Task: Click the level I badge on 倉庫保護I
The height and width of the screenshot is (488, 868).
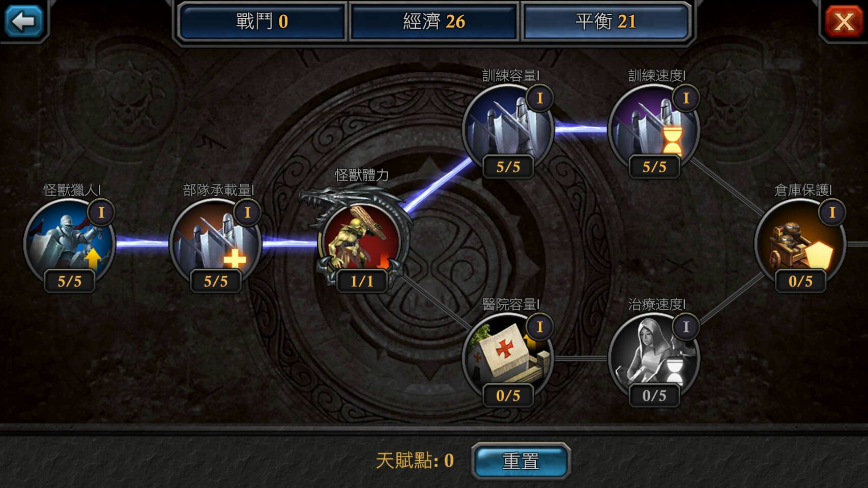Action: click(x=832, y=212)
